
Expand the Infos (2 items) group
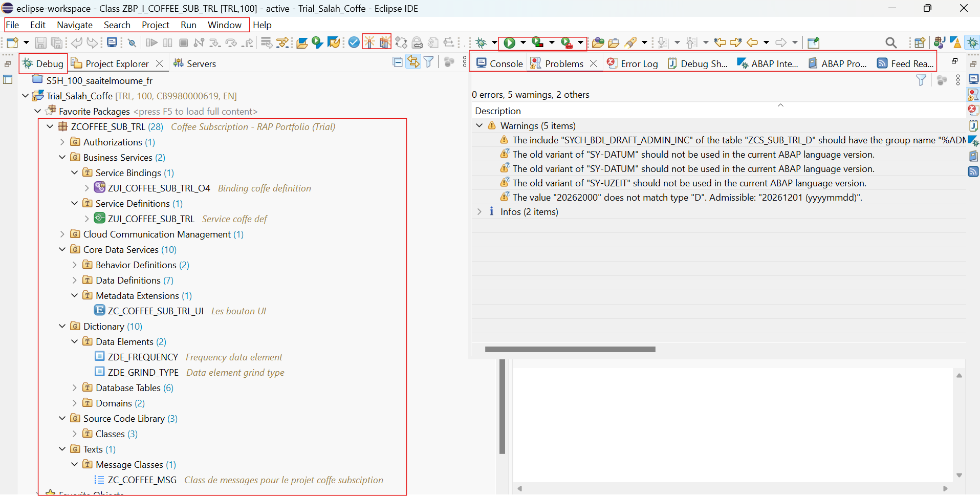pyautogui.click(x=480, y=212)
